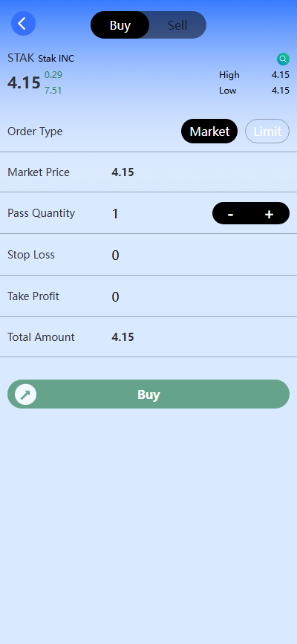297x644 pixels.
Task: Choose Market order type
Action: point(209,131)
